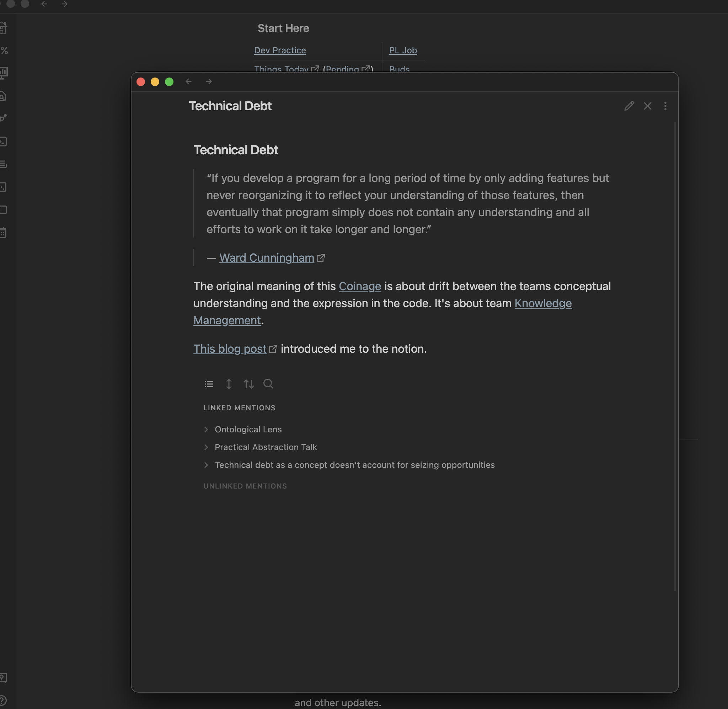Go forward using main window's forward arrow
728x709 pixels.
coord(64,4)
